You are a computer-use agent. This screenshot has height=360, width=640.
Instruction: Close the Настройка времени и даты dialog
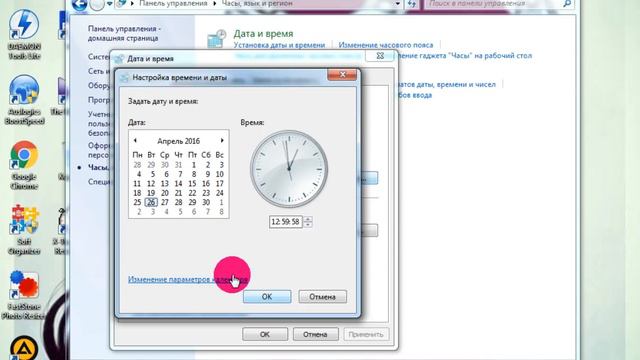click(342, 75)
